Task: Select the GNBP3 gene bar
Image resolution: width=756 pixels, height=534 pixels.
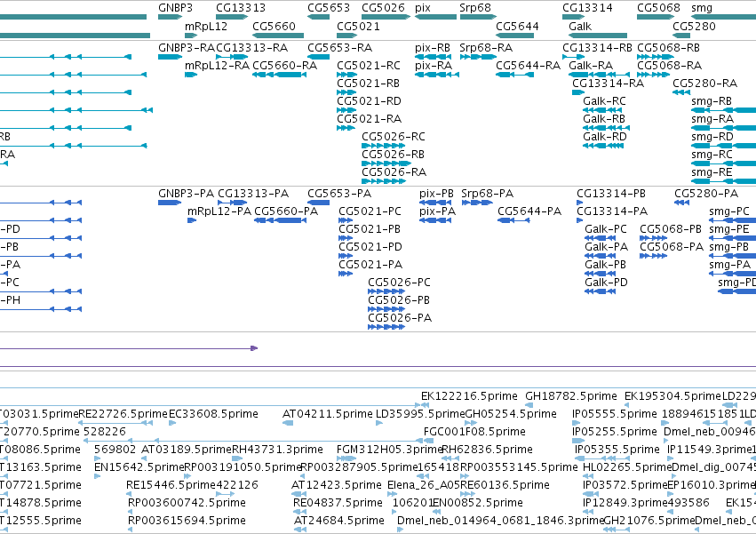Action: (x=170, y=17)
